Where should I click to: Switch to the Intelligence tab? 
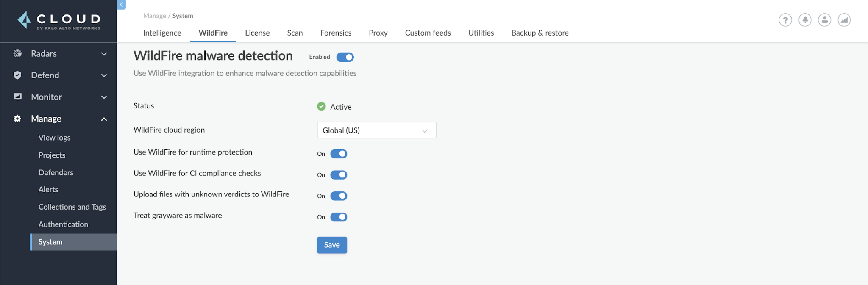tap(162, 33)
